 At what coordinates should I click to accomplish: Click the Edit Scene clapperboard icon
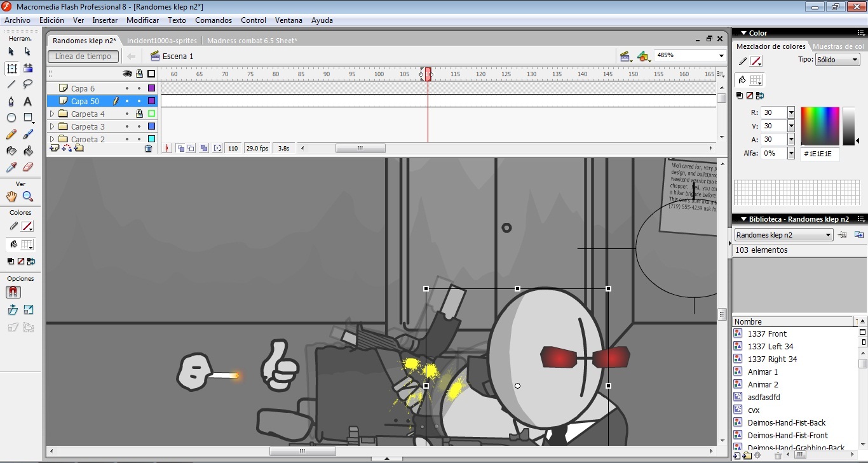pos(625,57)
